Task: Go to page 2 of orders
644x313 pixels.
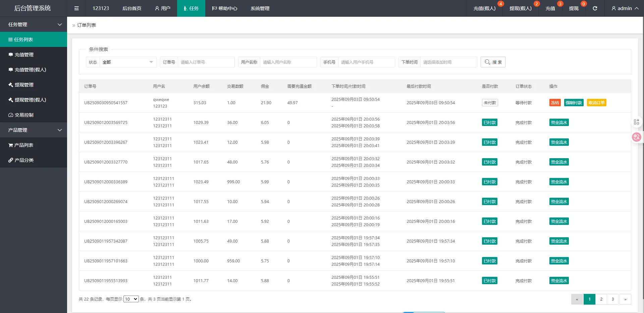Action: (601, 299)
